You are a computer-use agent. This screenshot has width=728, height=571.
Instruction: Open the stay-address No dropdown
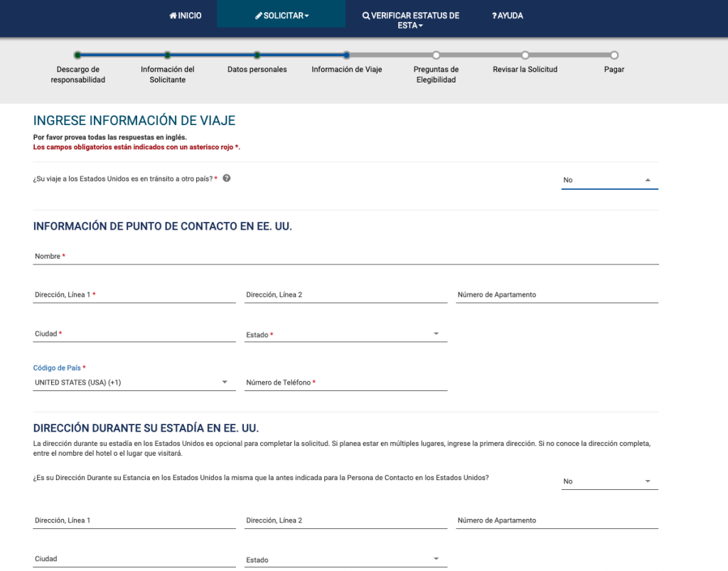(648, 481)
